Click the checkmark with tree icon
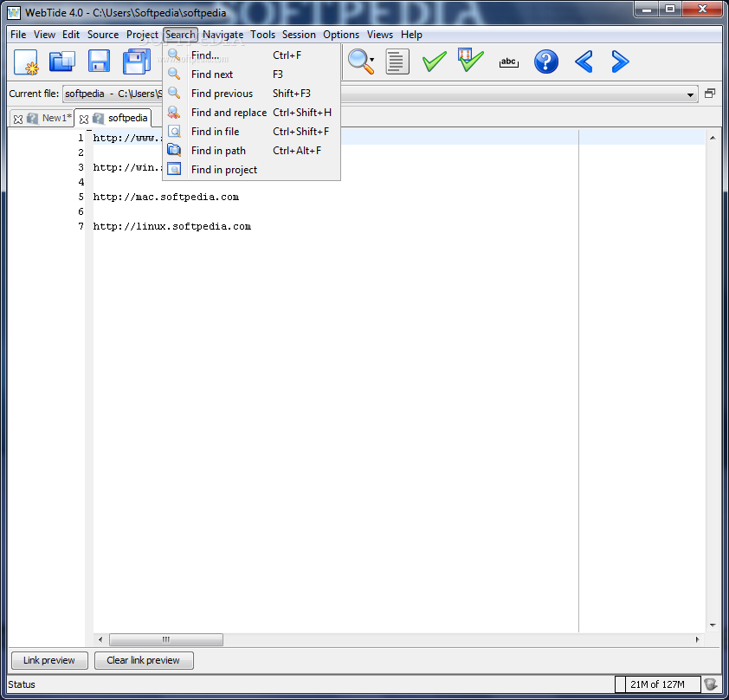 tap(471, 60)
